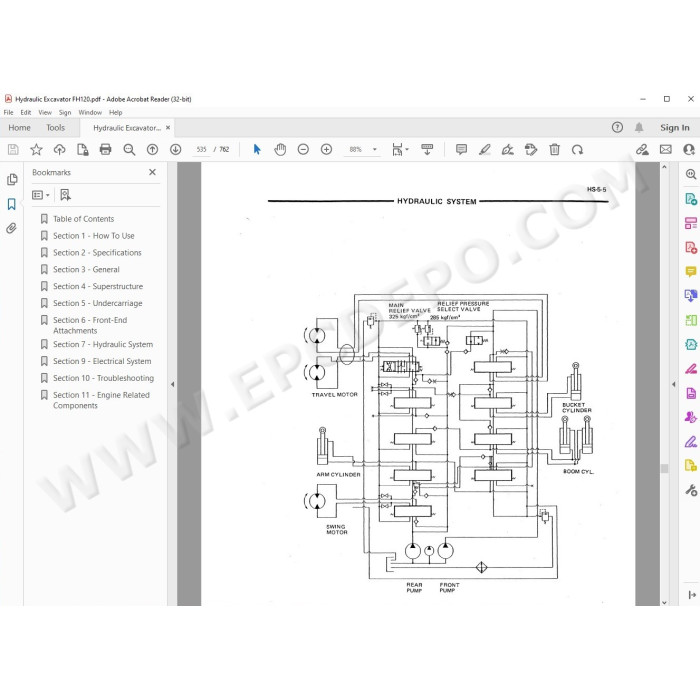Image resolution: width=700 pixels, height=700 pixels.
Task: Open Help with the question mark icon
Action: [x=617, y=128]
